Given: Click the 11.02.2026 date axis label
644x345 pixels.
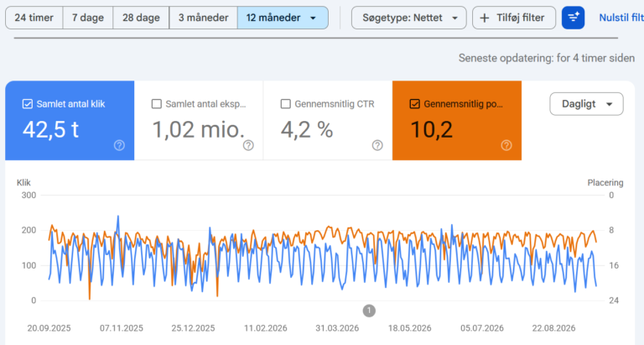Looking at the screenshot, I should coord(265,328).
